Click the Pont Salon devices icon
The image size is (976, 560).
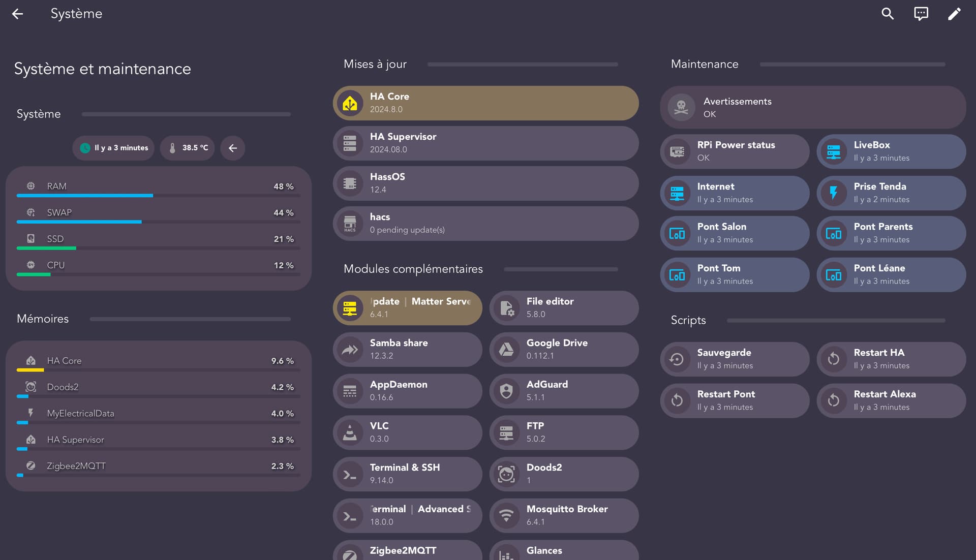click(677, 233)
